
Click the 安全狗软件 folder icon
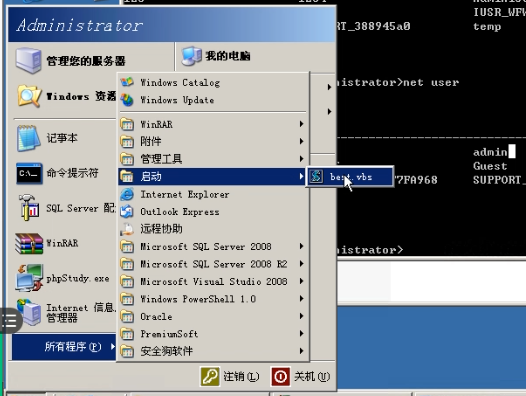click(x=127, y=351)
